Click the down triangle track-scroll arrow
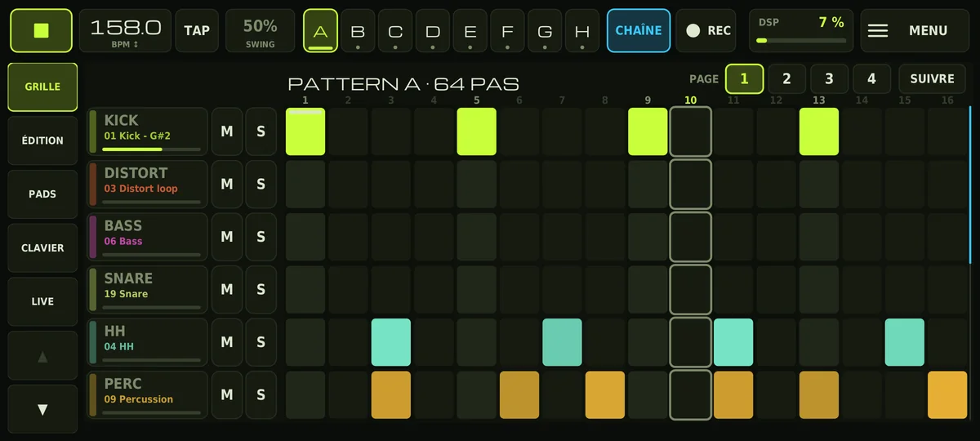The image size is (980, 441). 42,409
